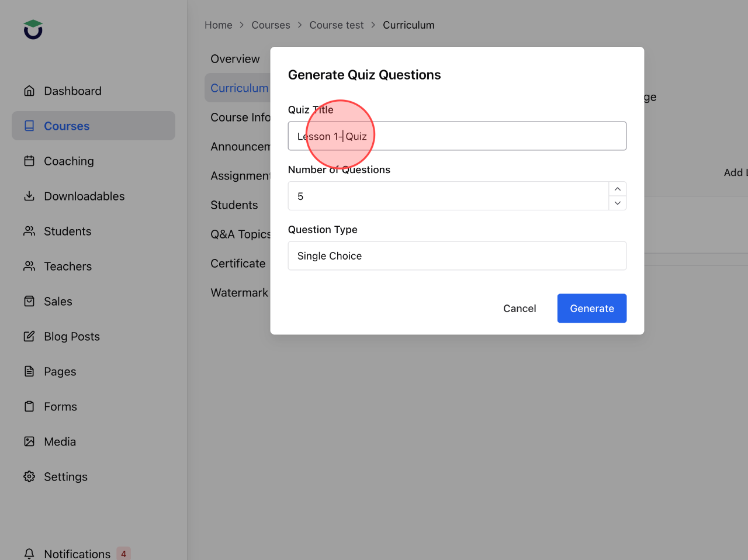
Task: Click the notifications count badge 4
Action: [123, 554]
